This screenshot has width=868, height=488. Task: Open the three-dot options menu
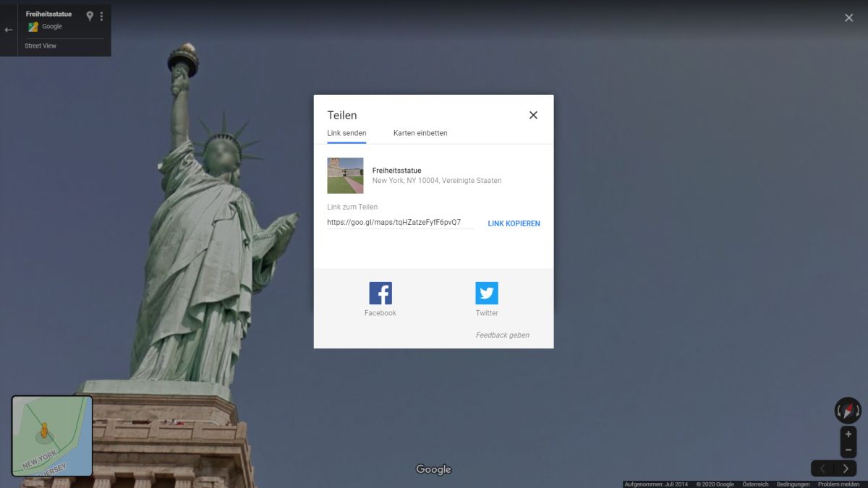pyautogui.click(x=101, y=16)
